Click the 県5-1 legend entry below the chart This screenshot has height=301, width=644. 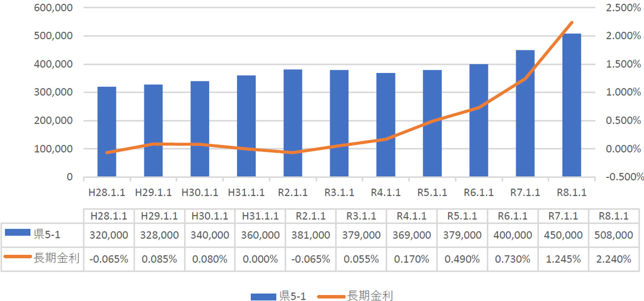coord(294,296)
